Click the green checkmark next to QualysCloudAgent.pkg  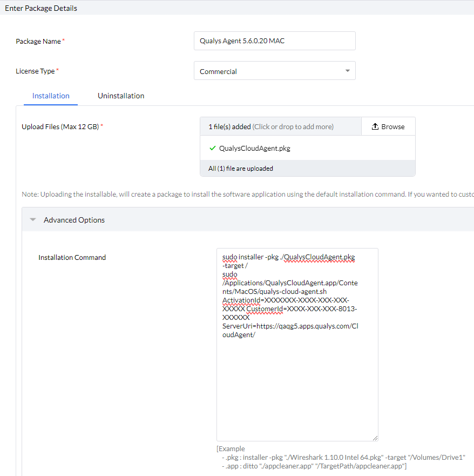(213, 148)
